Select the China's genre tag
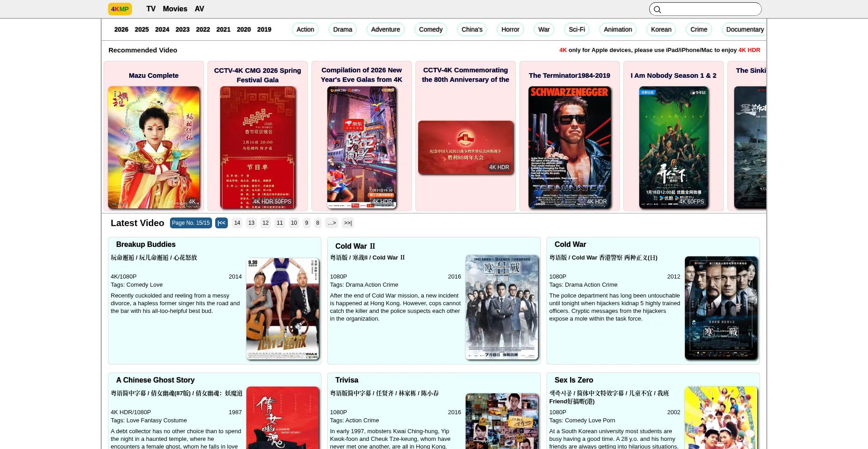The height and width of the screenshot is (449, 868). pyautogui.click(x=472, y=29)
